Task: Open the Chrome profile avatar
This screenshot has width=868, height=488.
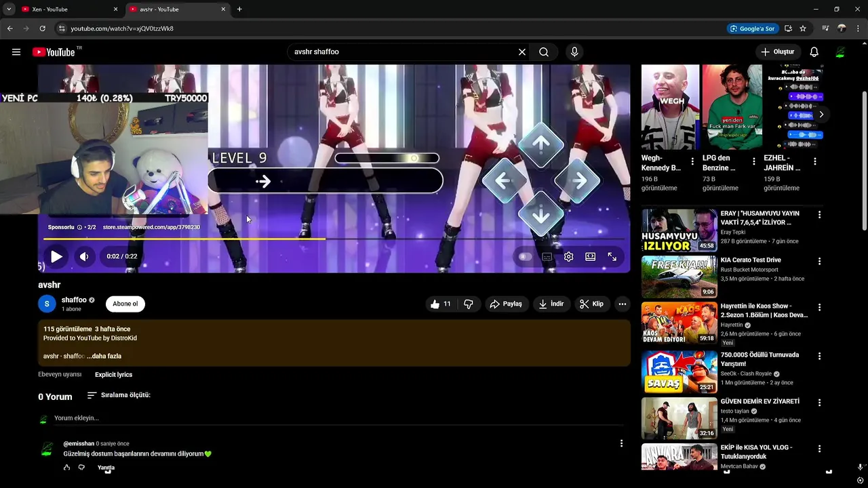Action: click(x=842, y=28)
